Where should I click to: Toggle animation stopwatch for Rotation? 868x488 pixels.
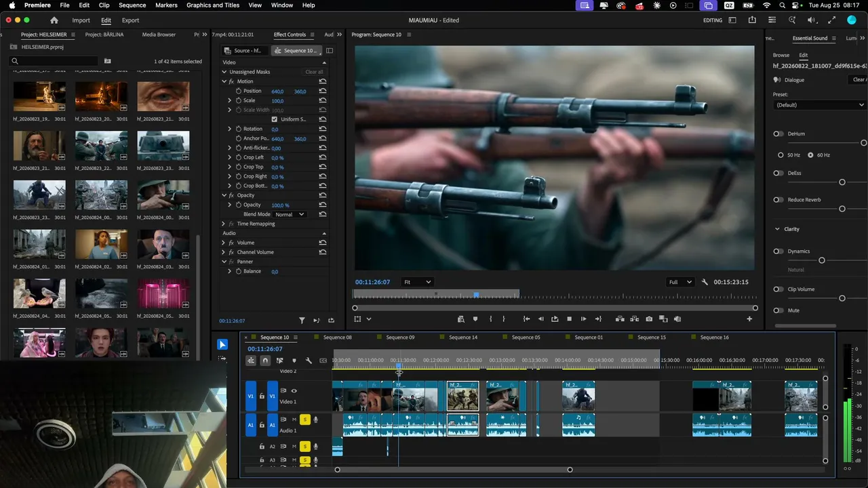[239, 129]
